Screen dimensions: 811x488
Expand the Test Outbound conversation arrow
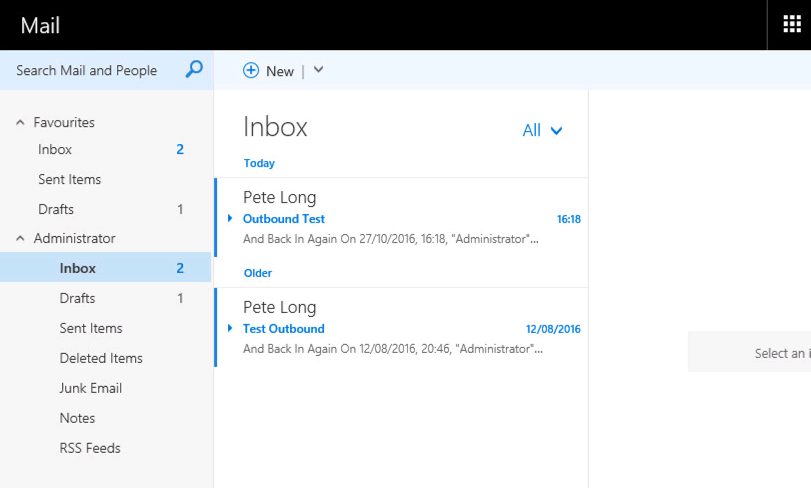click(230, 328)
